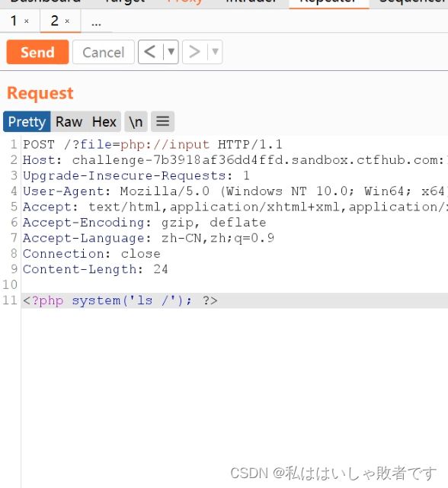Open the previous history dropdown arrow
448x488 pixels.
click(171, 52)
